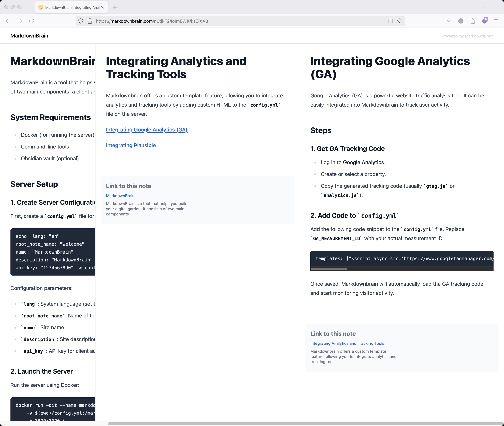The image size is (504, 426).
Task: Click the Obsidian vault (optional) list item
Action: tap(50, 158)
